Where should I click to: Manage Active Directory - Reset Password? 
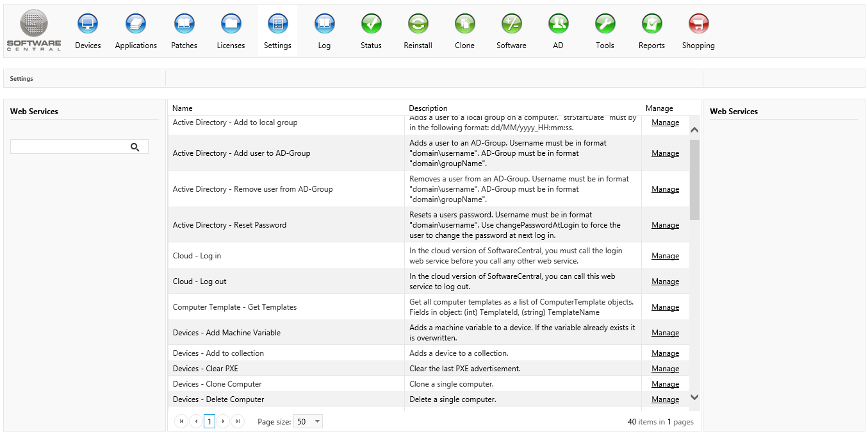(665, 225)
